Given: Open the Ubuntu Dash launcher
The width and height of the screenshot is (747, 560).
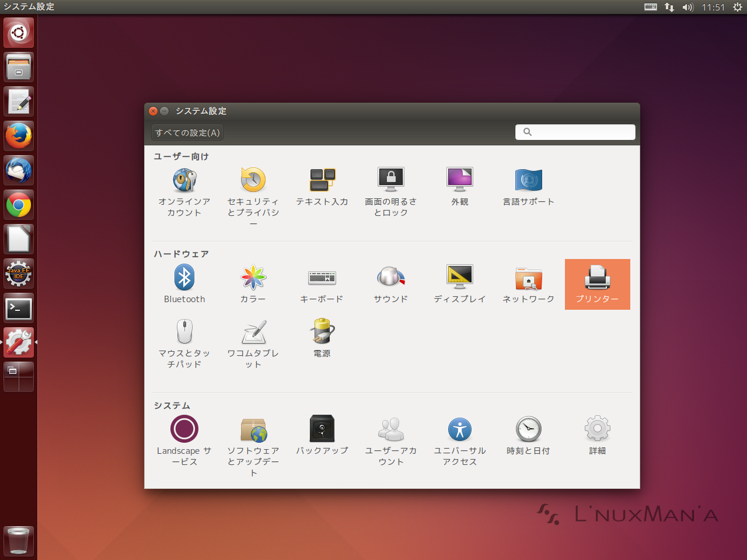Looking at the screenshot, I should [x=19, y=33].
